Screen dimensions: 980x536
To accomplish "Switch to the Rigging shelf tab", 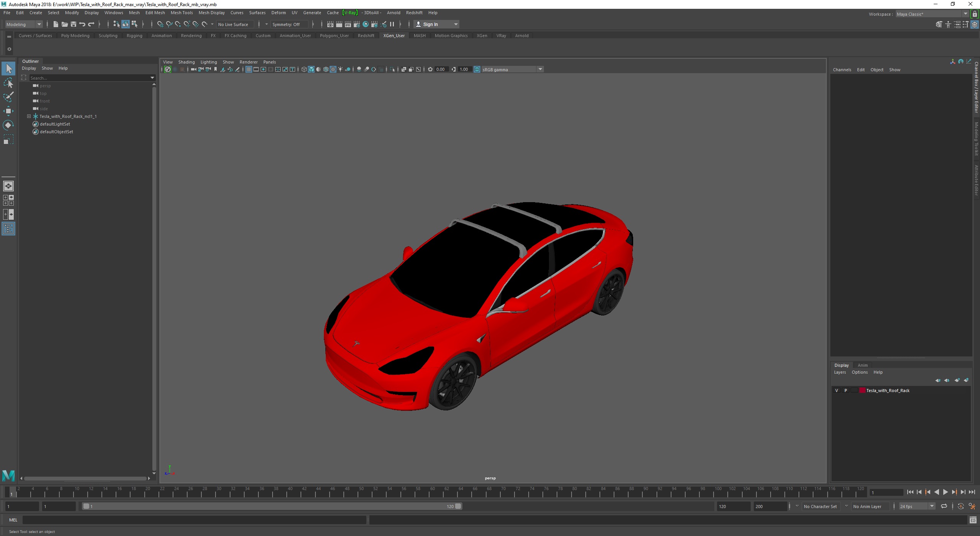I will click(134, 36).
